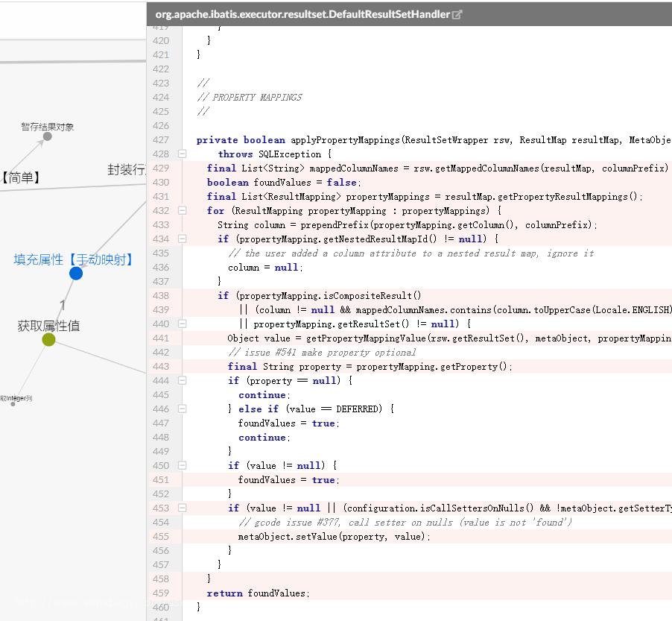Collapse the else-if fold at line 446
This screenshot has height=621, width=672.
[182, 409]
